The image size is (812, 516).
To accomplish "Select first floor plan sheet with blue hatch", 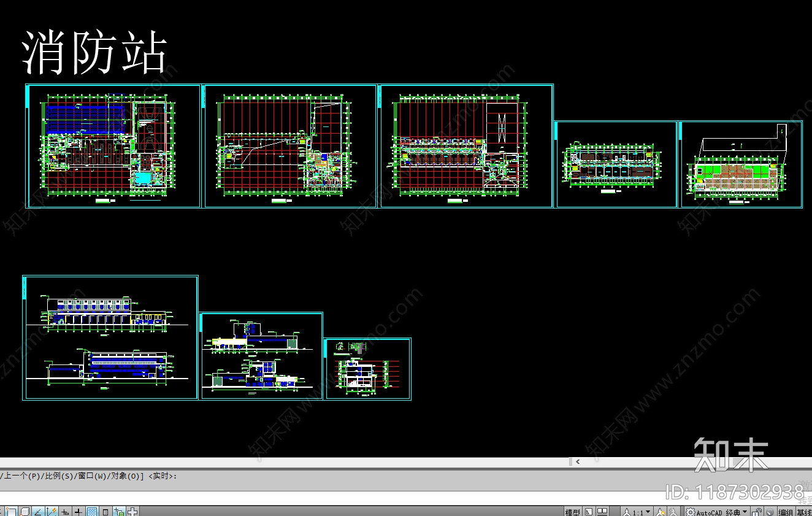I will click(113, 146).
